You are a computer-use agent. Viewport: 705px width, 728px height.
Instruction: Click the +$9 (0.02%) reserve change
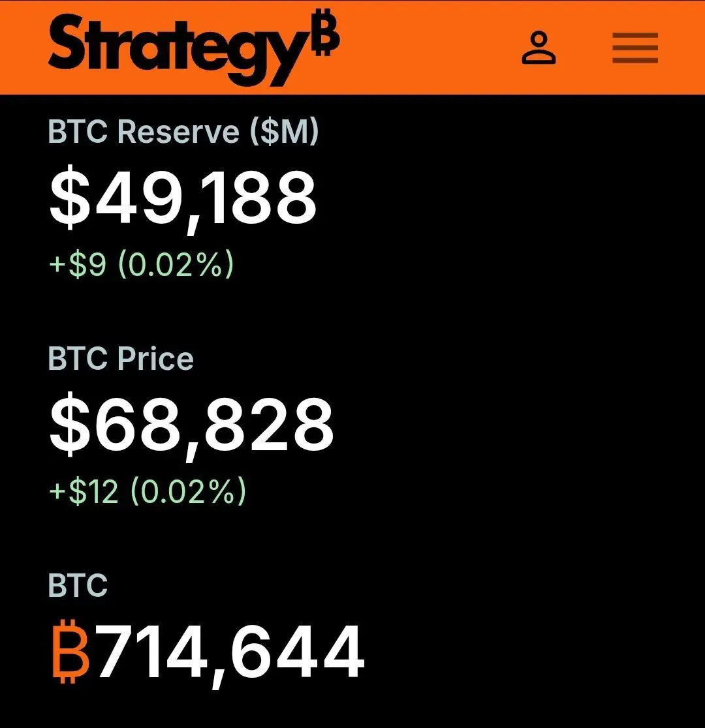click(141, 264)
